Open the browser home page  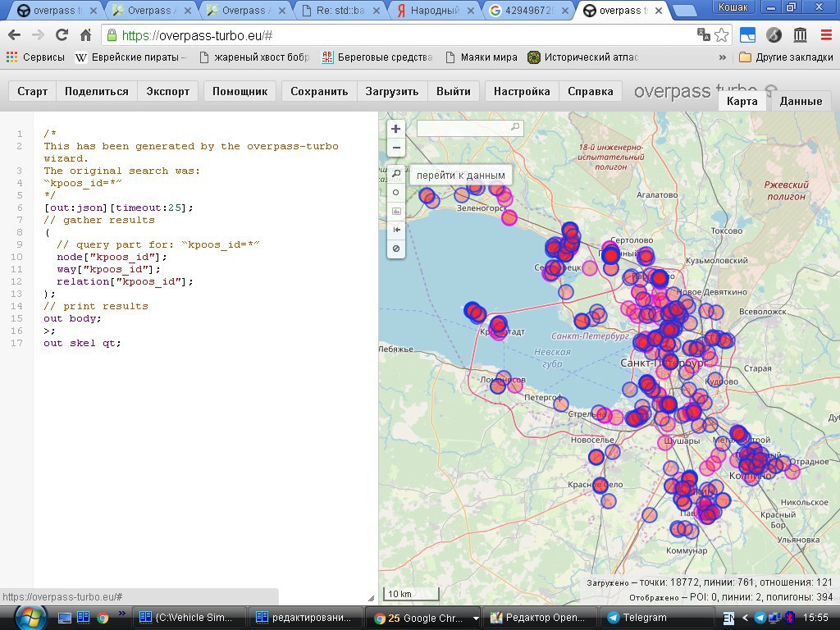click(x=85, y=35)
